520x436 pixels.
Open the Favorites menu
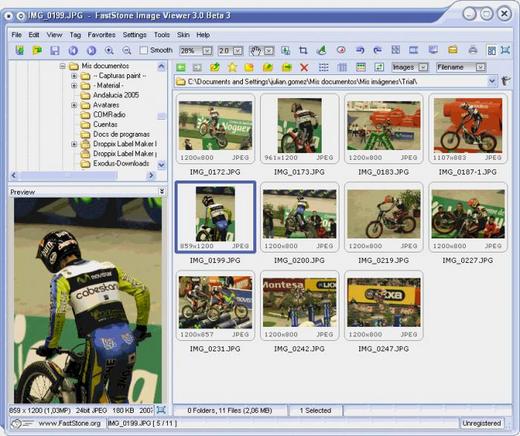101,35
